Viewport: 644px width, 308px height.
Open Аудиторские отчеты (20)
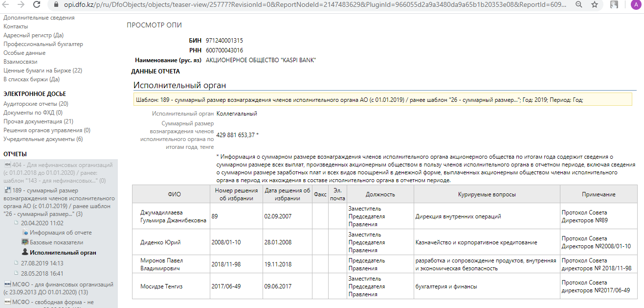click(x=36, y=104)
